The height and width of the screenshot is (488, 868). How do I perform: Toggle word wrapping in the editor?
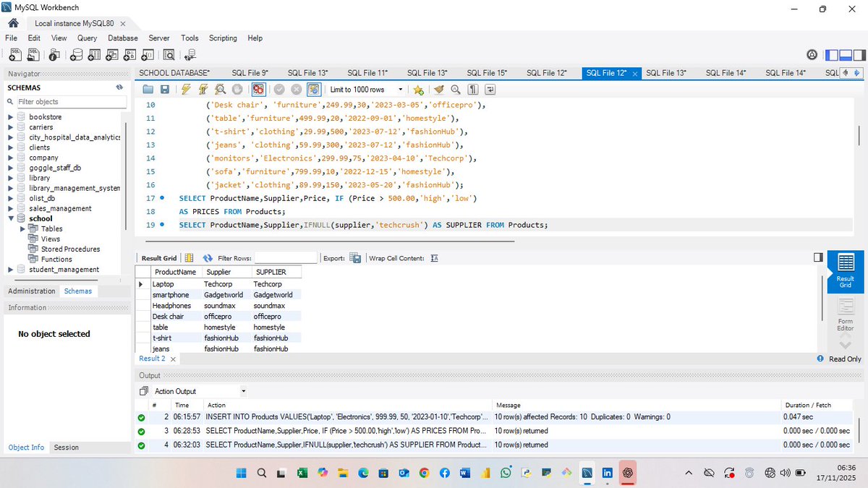[x=490, y=90]
